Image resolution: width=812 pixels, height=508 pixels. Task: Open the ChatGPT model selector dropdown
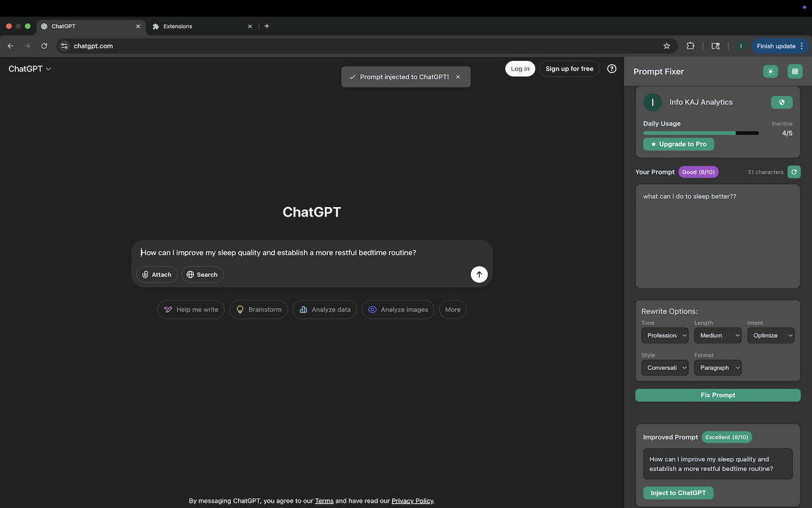click(30, 69)
